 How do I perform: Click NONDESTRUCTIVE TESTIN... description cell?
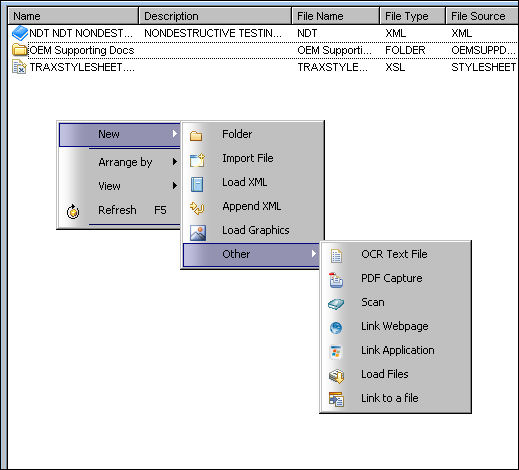[213, 33]
